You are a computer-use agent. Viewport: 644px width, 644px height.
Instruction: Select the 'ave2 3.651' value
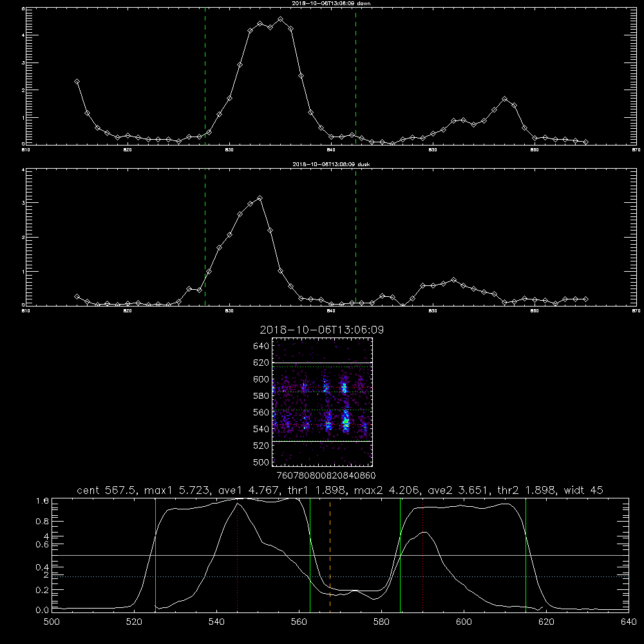[458, 490]
